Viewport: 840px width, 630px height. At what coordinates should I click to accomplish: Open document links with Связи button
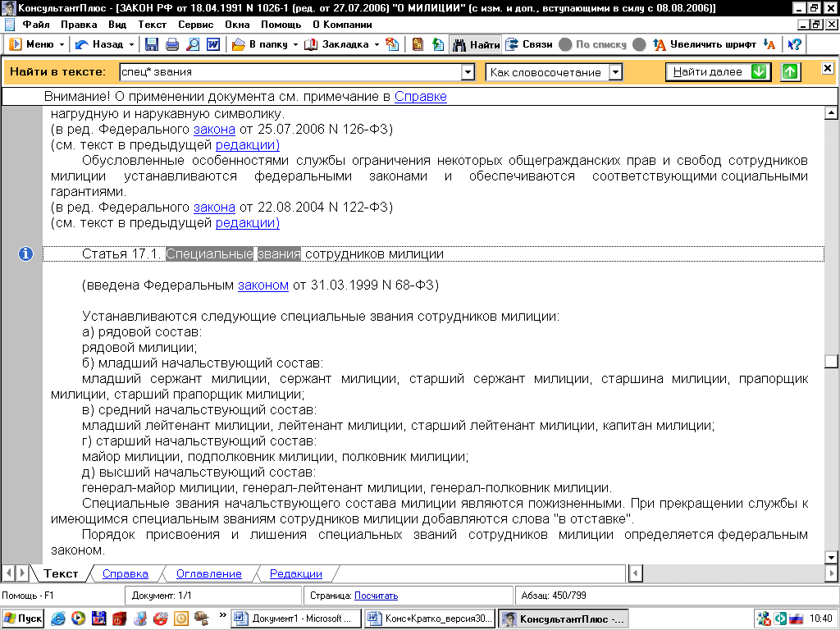(x=529, y=44)
